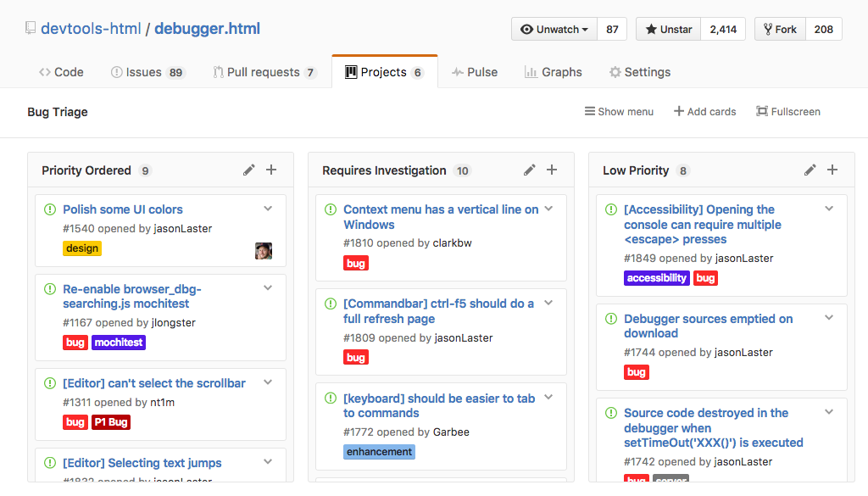This screenshot has width=868, height=496.
Task: Click the repository book icon
Action: tap(31, 28)
